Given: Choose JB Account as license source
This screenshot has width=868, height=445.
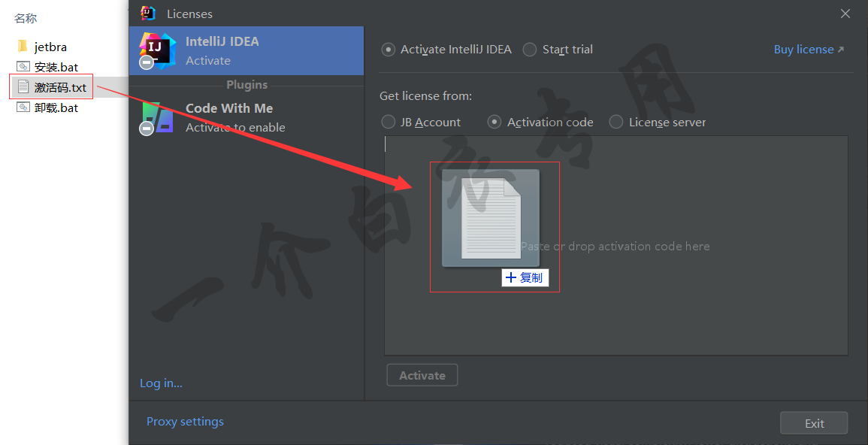Looking at the screenshot, I should 389,122.
